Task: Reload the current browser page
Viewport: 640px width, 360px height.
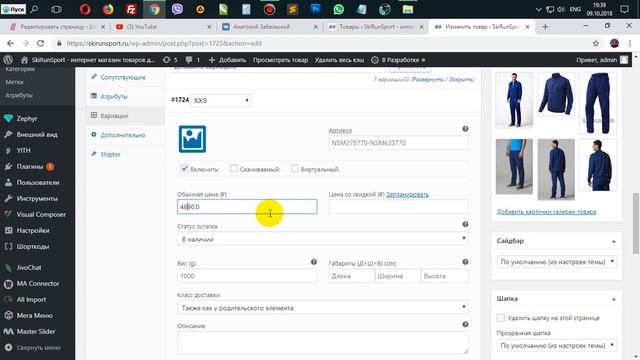Action: point(40,43)
